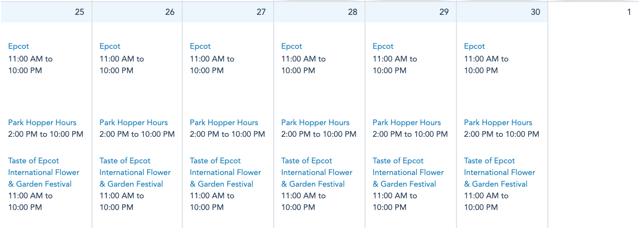This screenshot has width=644, height=228.
Task: Open Park Hopper Hours for the 28th
Action: pos(315,122)
